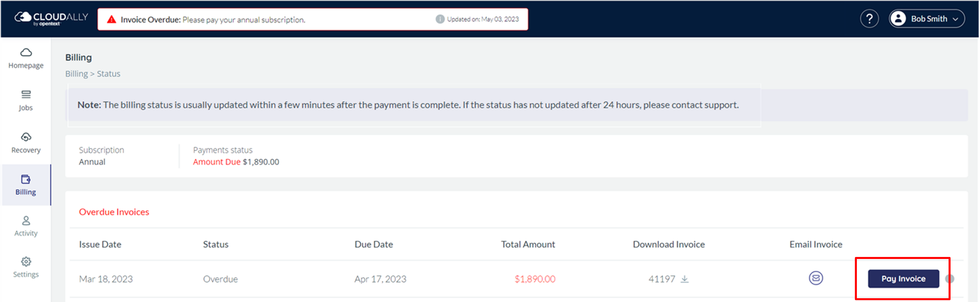Click the red warning triangle icon
980x302 pixels.
111,19
